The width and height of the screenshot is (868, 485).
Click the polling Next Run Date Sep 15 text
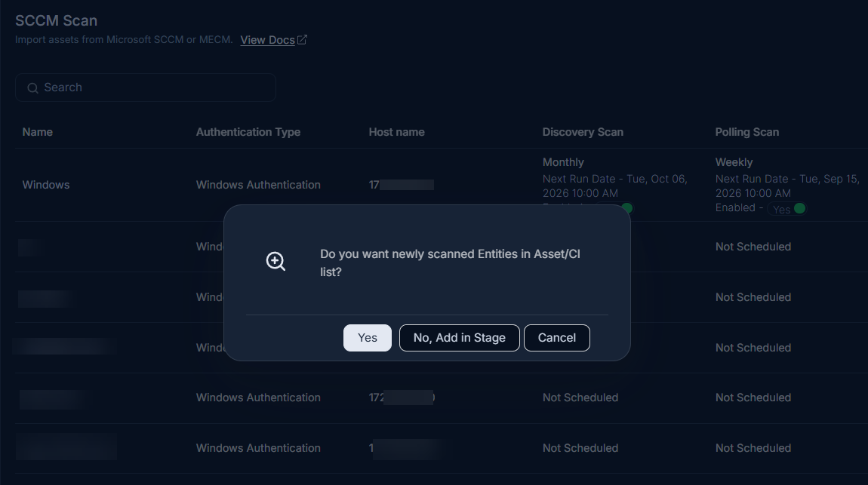(x=787, y=186)
